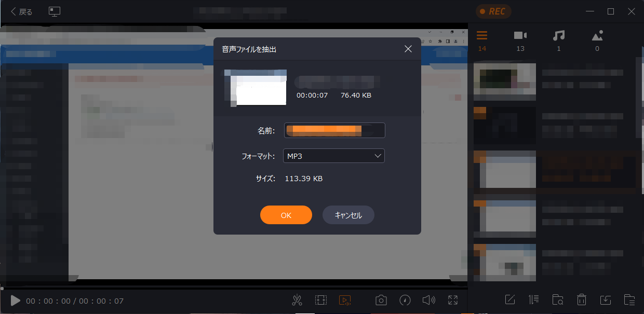Open folder management icon at bottom right
The image size is (644, 314).
[629, 299]
